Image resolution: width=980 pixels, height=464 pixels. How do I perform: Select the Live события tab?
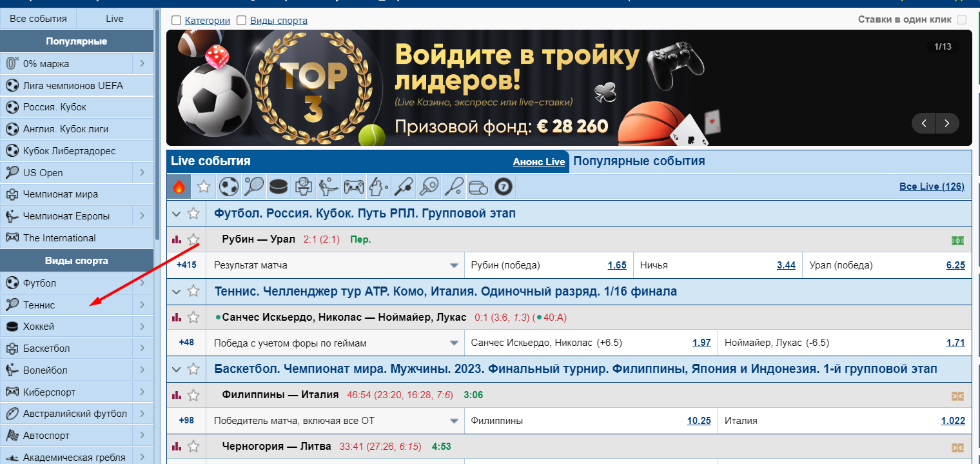pyautogui.click(x=211, y=161)
